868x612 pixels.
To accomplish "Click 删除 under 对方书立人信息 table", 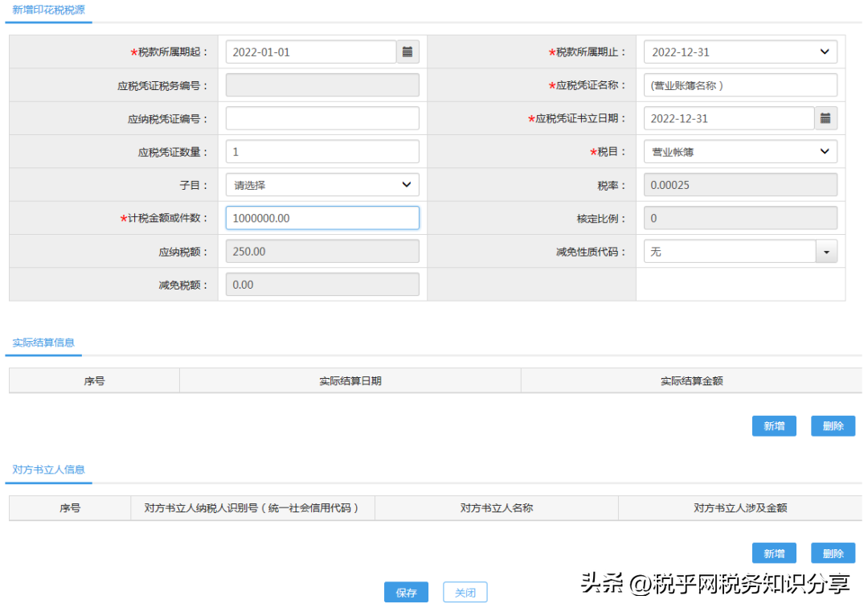I will [833, 553].
